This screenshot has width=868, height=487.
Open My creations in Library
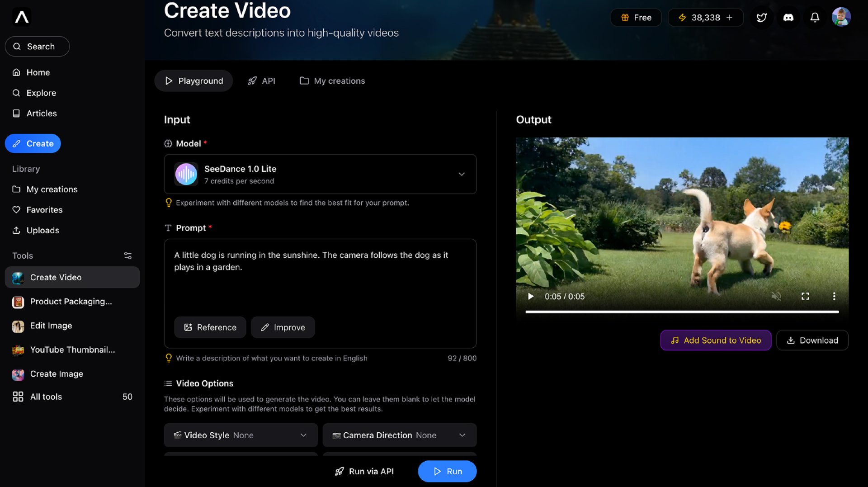pyautogui.click(x=45, y=189)
